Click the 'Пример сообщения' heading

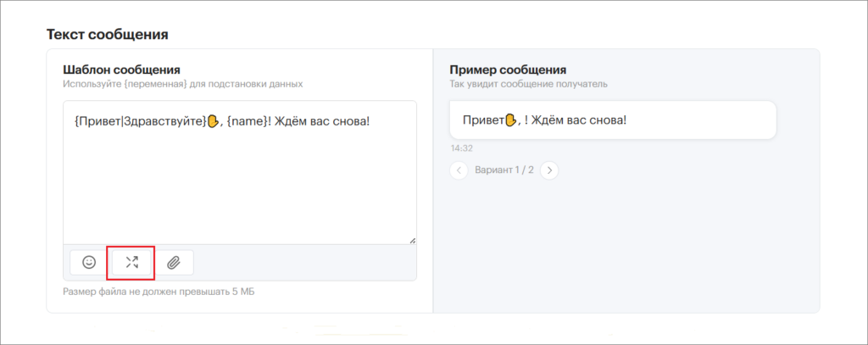click(x=508, y=70)
